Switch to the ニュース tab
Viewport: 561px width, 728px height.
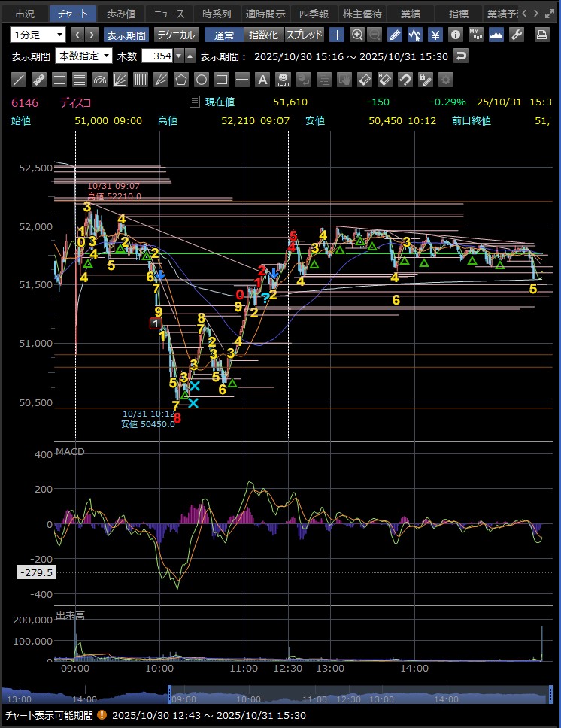coord(168,13)
